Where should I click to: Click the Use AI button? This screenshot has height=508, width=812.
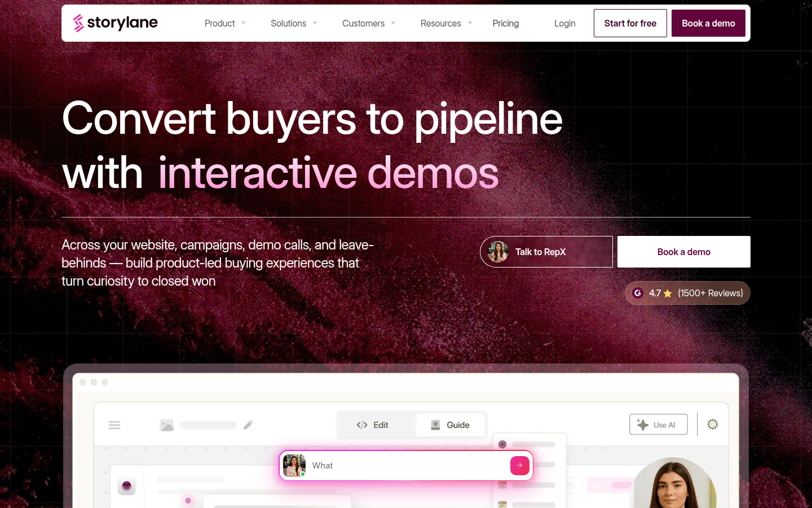click(659, 424)
